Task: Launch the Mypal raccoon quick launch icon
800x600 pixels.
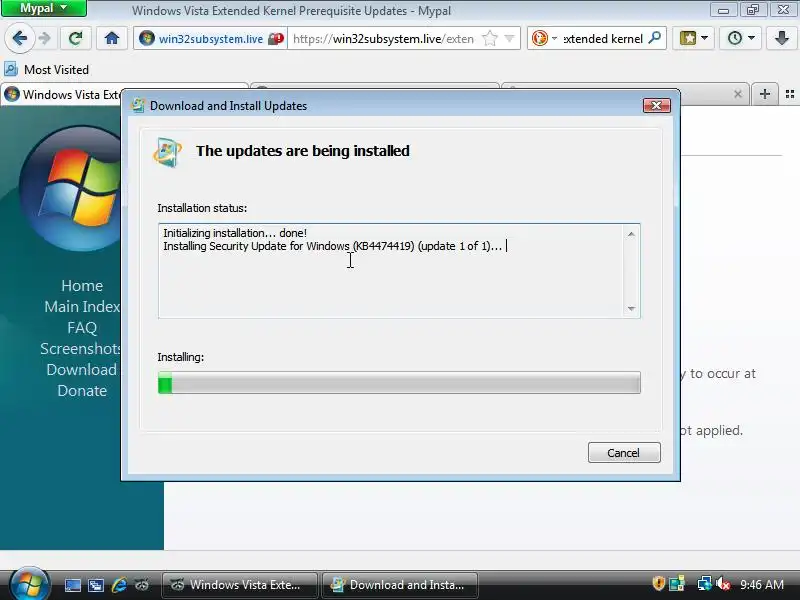Action: pyautogui.click(x=142, y=585)
